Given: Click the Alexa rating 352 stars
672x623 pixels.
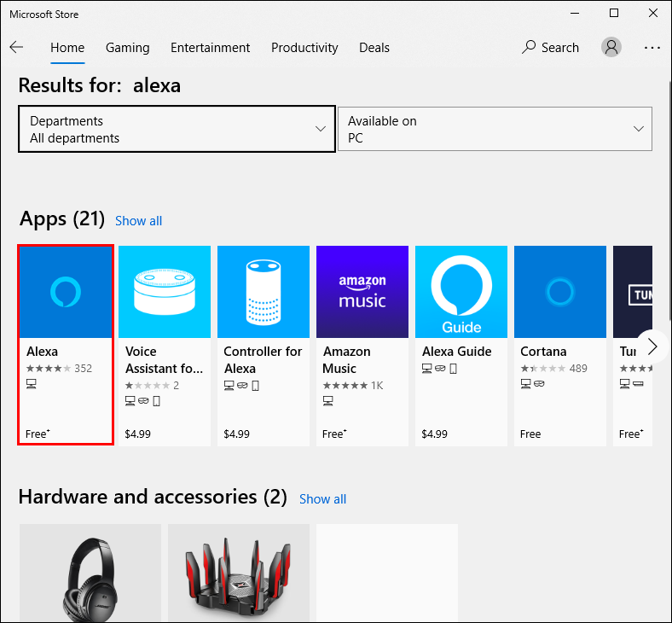Looking at the screenshot, I should 59,369.
